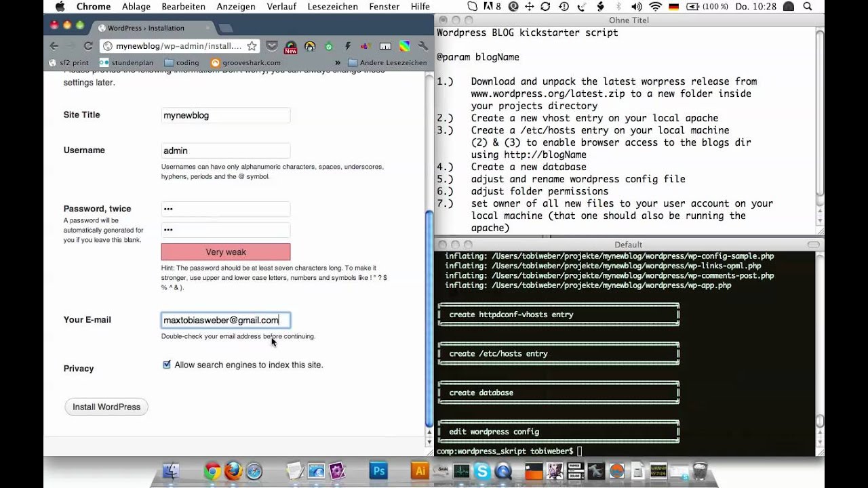
Task: Open the stundenplan bookmark
Action: pos(127,62)
